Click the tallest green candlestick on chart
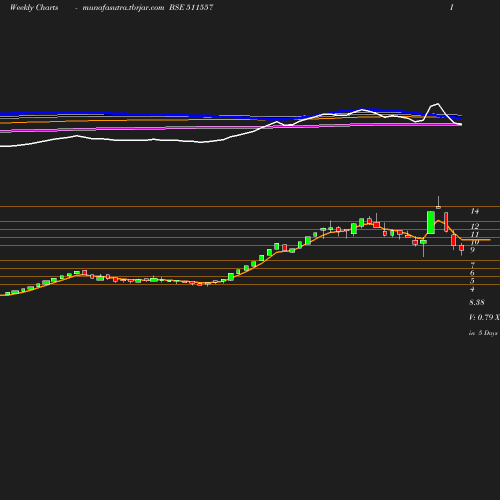This screenshot has width=500, height=500. click(431, 222)
